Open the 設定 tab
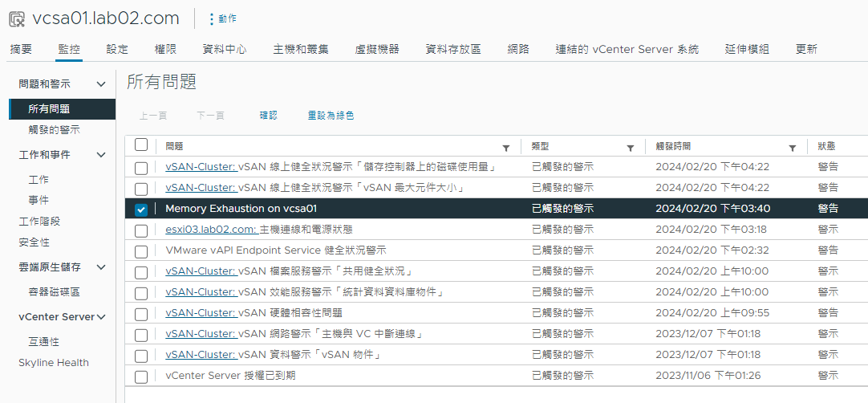Screen dimensions: 868x403 [117, 49]
